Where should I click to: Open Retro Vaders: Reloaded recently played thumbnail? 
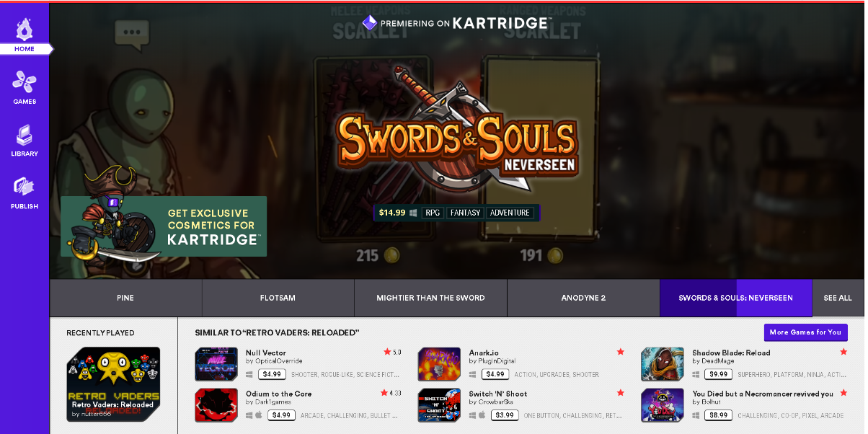coord(113,384)
